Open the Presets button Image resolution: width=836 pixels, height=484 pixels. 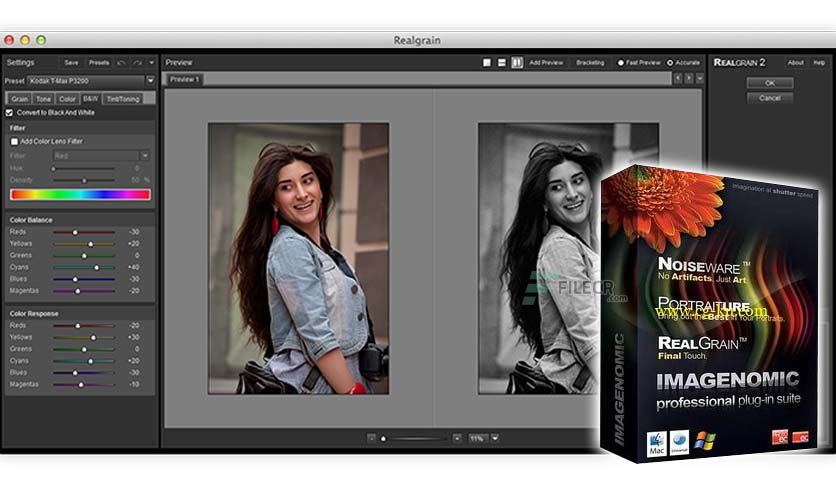[99, 63]
